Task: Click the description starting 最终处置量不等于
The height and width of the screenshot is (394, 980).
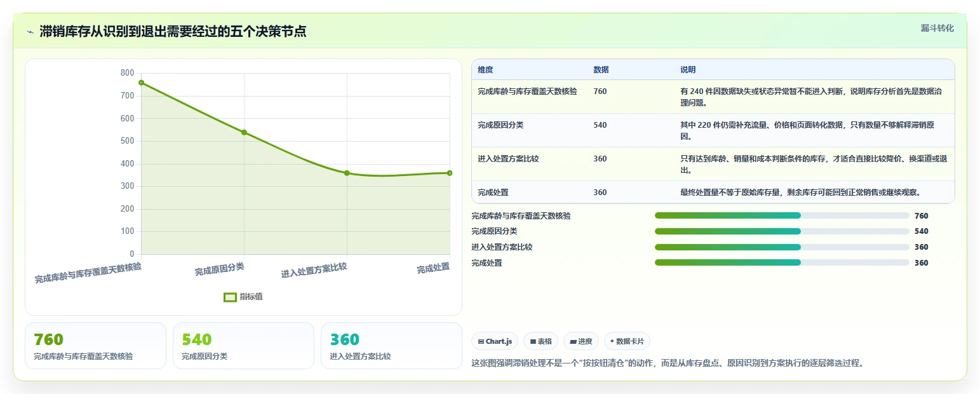Action: coord(800,193)
